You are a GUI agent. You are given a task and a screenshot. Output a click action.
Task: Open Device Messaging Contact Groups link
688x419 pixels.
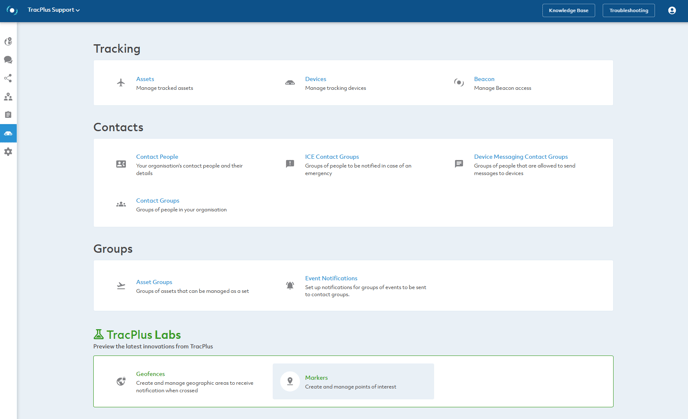(x=520, y=157)
